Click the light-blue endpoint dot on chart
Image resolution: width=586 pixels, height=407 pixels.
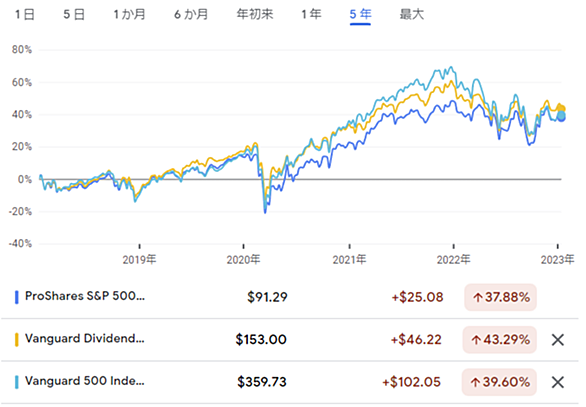click(561, 115)
